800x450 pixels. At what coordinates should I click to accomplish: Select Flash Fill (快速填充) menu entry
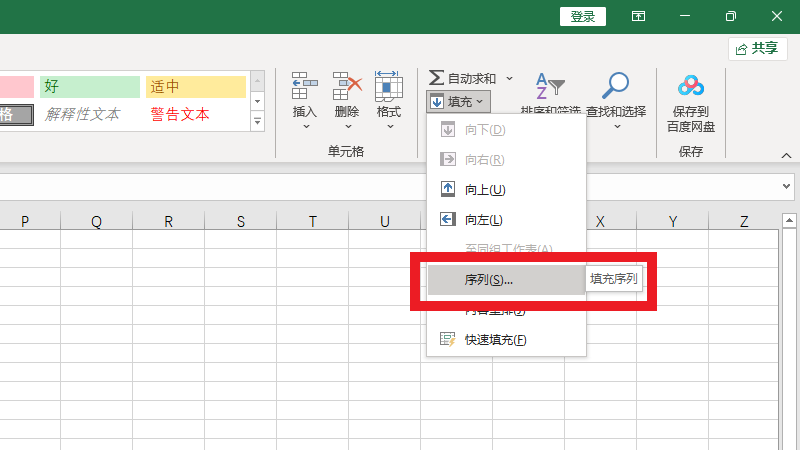pyautogui.click(x=495, y=340)
